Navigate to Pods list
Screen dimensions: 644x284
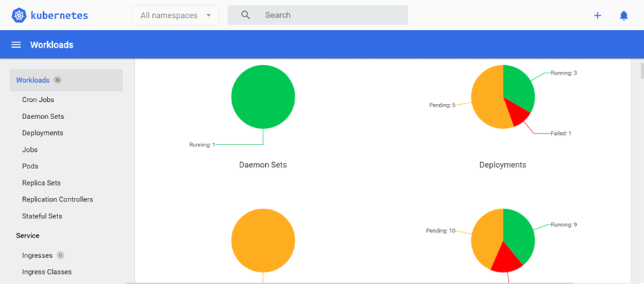point(30,166)
